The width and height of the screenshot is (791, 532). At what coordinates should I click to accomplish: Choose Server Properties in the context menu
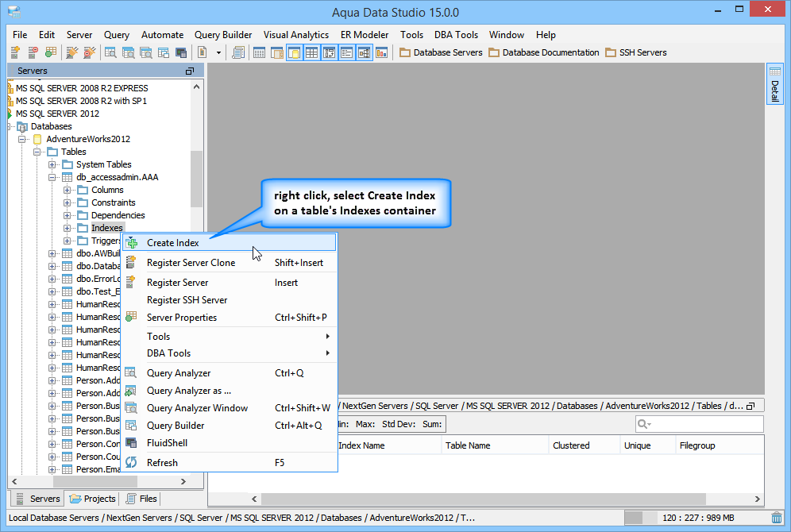(x=230, y=318)
